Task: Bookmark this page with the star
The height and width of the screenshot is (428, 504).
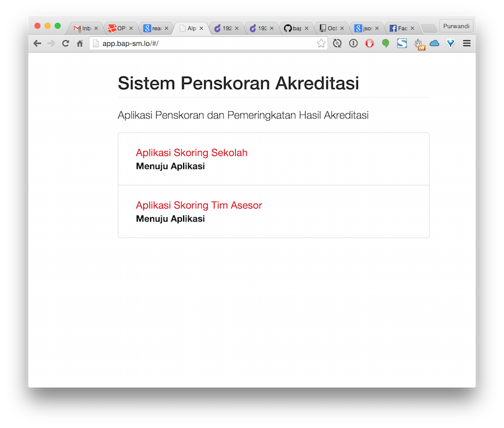Action: pyautogui.click(x=321, y=43)
